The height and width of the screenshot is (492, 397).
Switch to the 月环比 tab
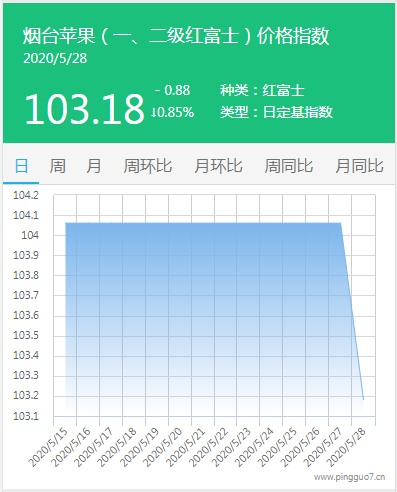point(218,166)
